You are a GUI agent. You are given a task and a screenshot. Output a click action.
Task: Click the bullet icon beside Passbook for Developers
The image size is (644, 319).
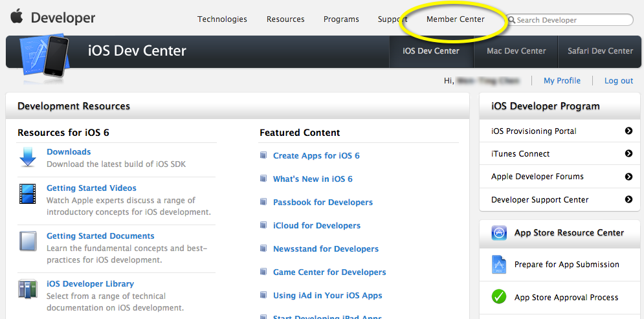coord(263,202)
